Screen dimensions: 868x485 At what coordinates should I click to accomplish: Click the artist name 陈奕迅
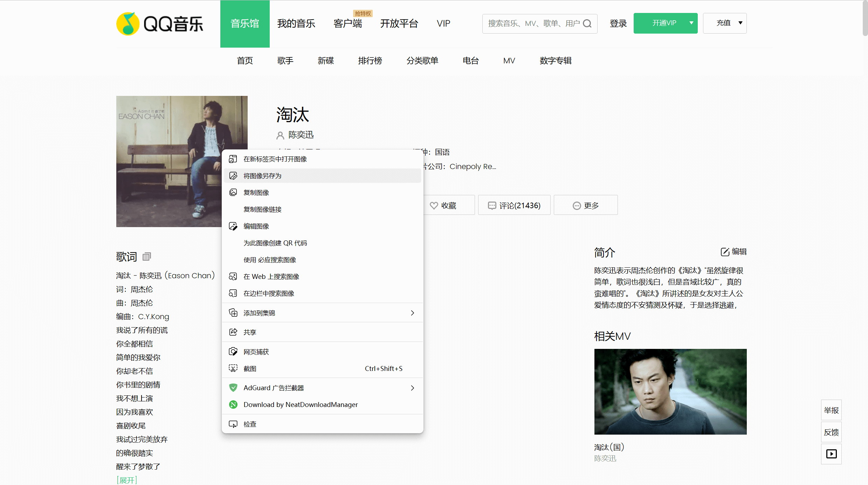[301, 135]
